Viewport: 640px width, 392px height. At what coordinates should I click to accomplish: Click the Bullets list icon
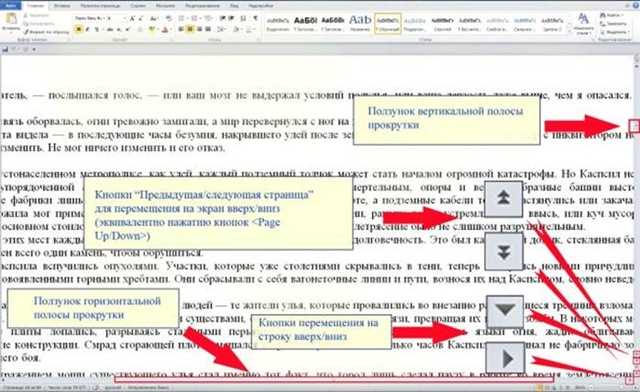click(x=182, y=19)
